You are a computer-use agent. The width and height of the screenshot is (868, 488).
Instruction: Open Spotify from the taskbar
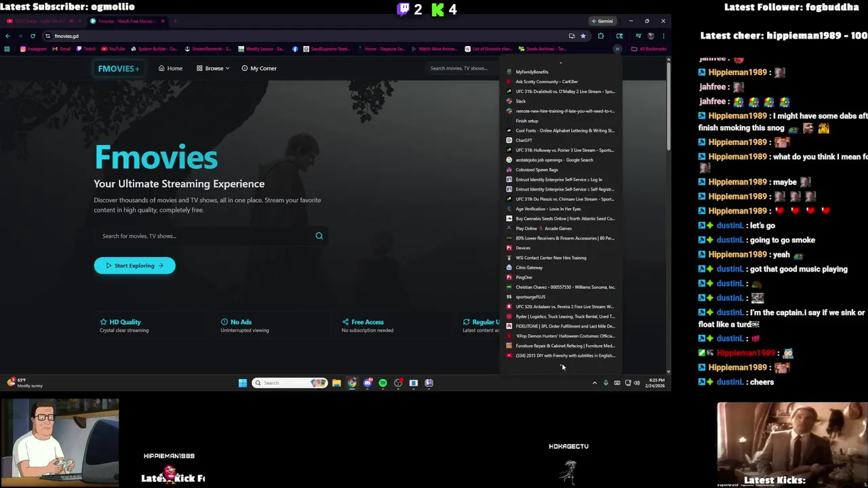click(x=383, y=383)
